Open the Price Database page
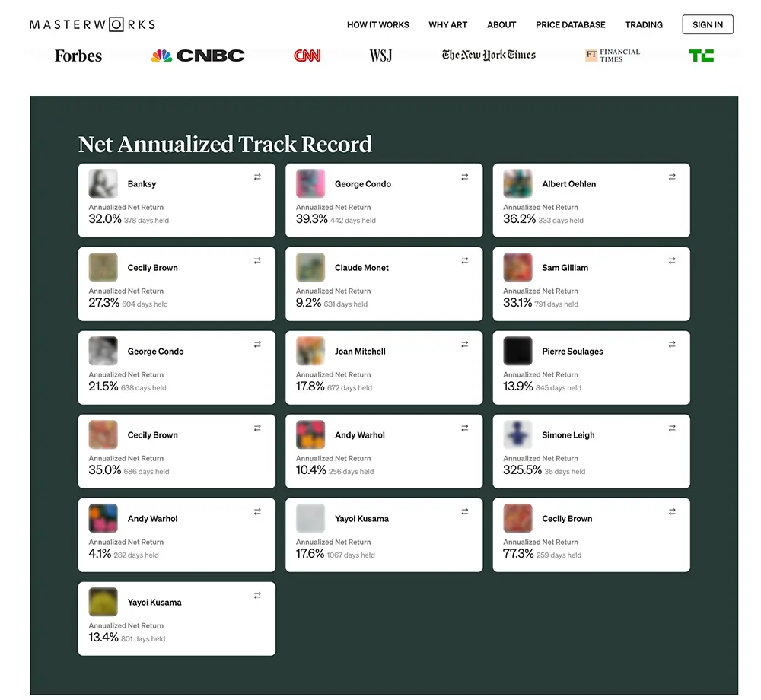Image resolution: width=761 pixels, height=700 pixels. point(570,25)
